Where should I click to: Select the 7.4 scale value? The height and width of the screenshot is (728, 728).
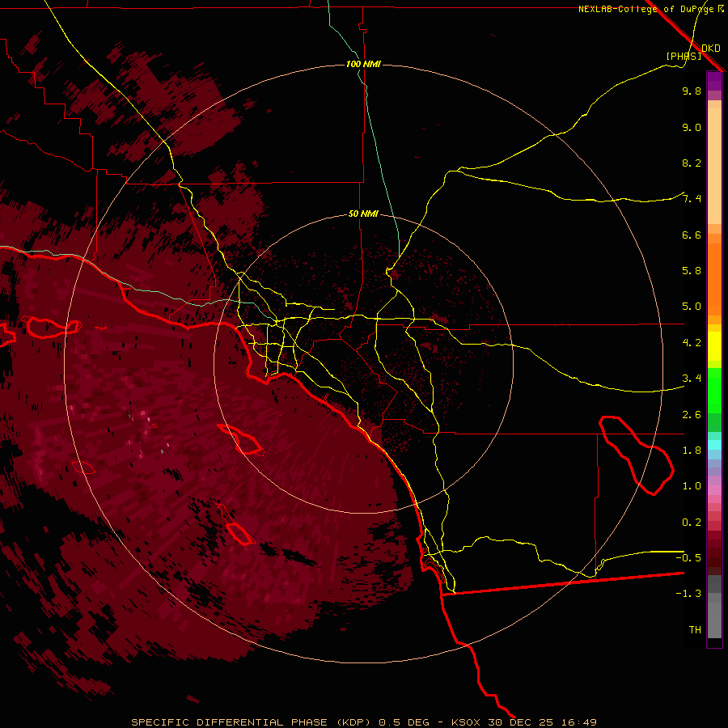click(x=692, y=199)
